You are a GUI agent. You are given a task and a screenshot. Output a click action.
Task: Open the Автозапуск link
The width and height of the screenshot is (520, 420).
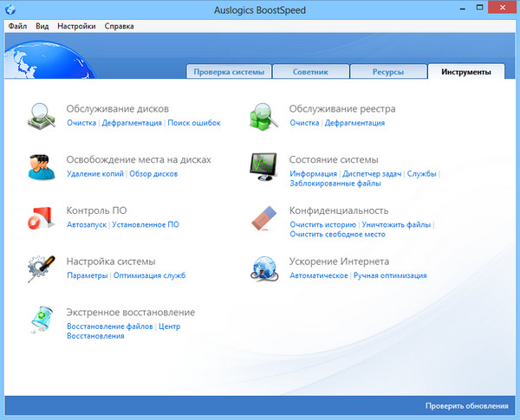pos(87,224)
